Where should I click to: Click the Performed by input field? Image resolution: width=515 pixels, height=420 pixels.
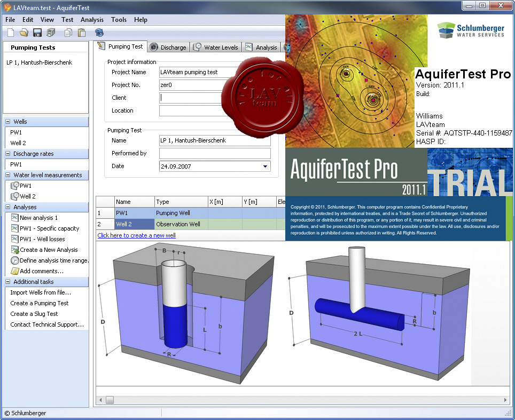[215, 153]
